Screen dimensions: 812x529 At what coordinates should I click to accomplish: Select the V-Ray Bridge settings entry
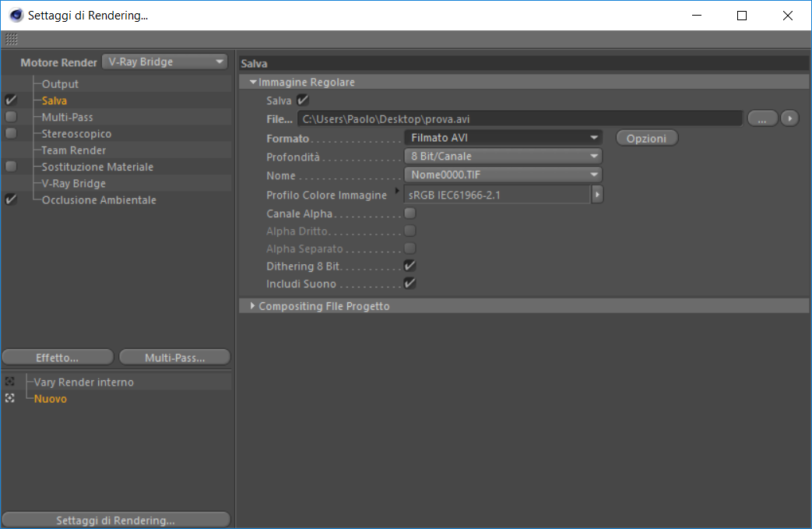point(73,183)
